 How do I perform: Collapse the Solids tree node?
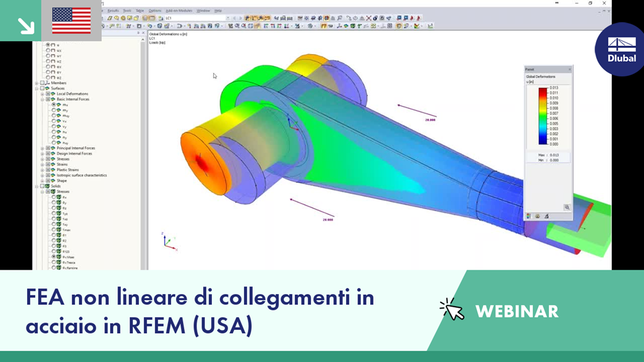(37, 186)
